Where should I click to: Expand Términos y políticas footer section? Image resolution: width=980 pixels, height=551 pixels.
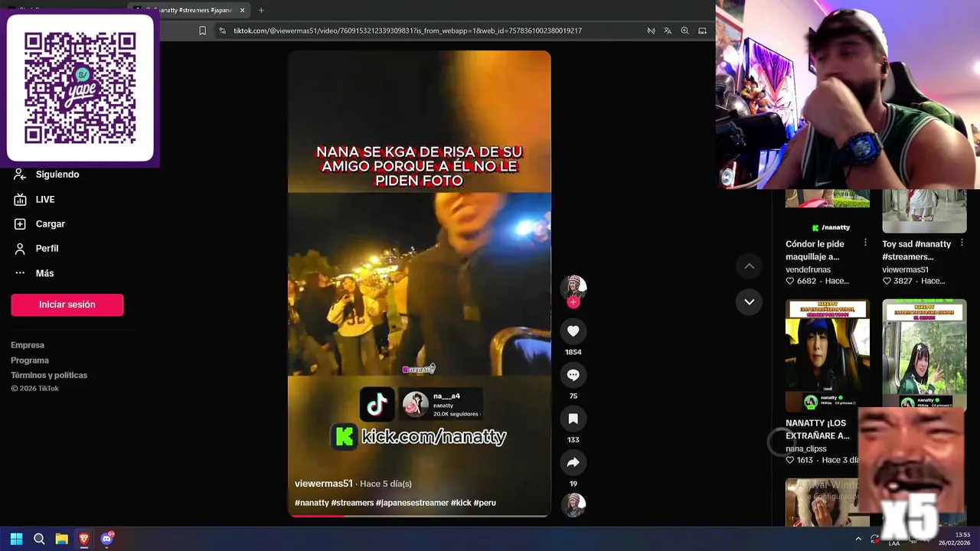49,375
